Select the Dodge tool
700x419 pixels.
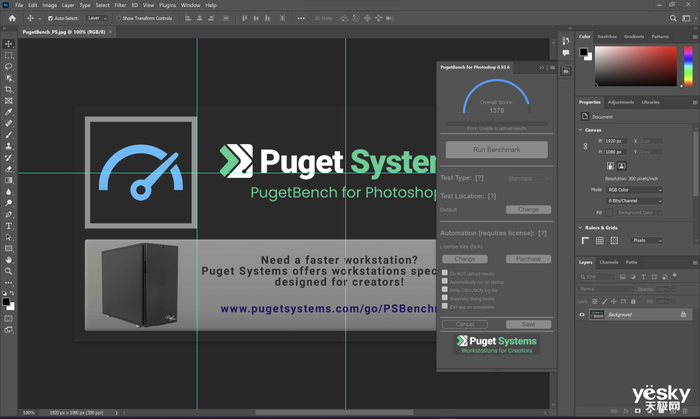(x=8, y=203)
